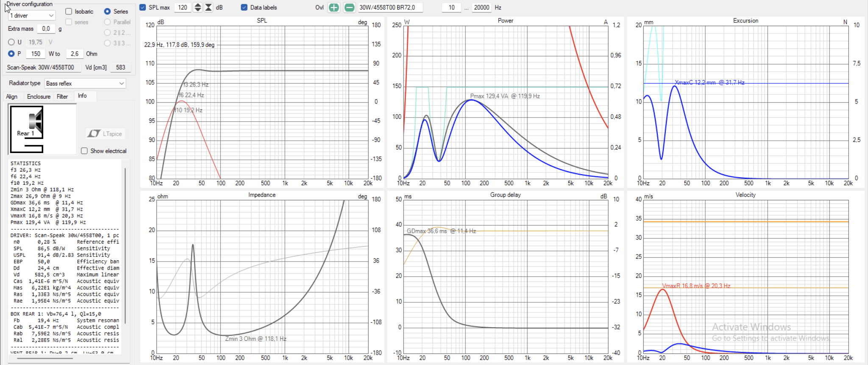Click the 'Pmax 129,4 VA @ 119,9 Hz' statistics line
Screen dimensions: 868x365
[x=48, y=222]
